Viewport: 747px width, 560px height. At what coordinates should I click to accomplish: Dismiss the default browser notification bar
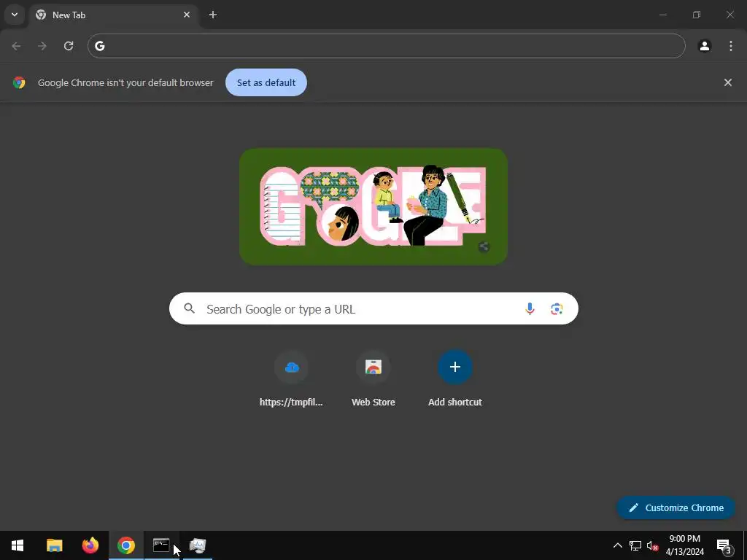point(728,82)
